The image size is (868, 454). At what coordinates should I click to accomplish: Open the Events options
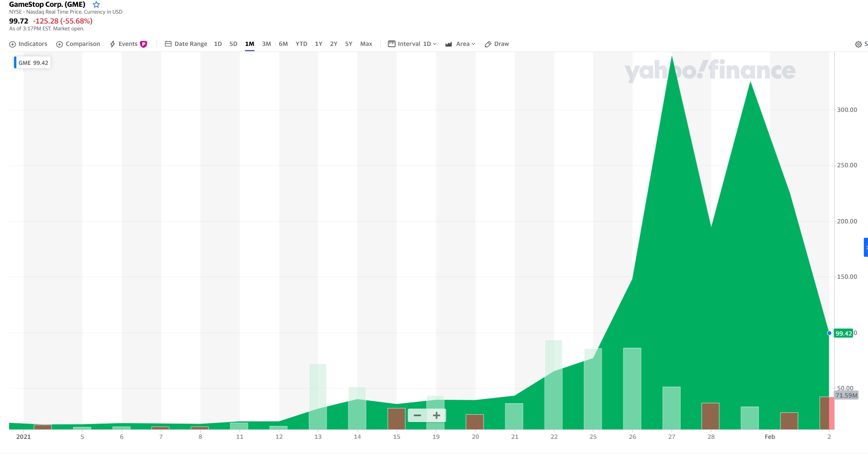click(124, 44)
